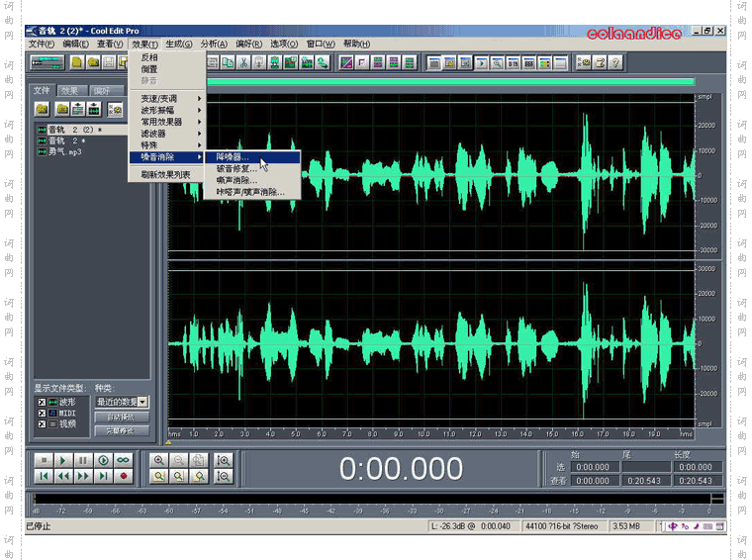
Task: Open the 生成(G) menu
Action: pos(179,45)
